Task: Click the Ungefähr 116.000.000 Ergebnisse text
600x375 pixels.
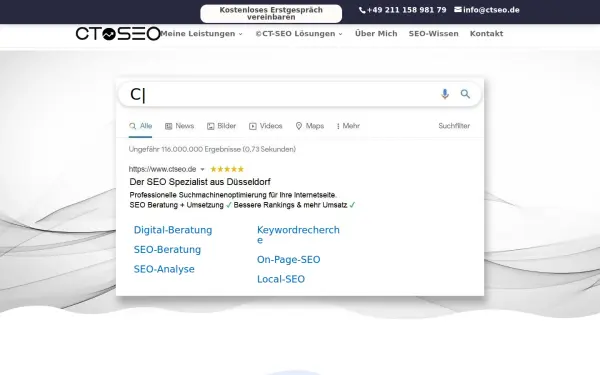Action: click(212, 149)
